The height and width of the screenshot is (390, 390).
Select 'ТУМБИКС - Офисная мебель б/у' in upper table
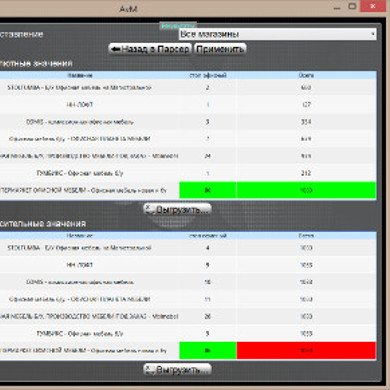(80, 173)
